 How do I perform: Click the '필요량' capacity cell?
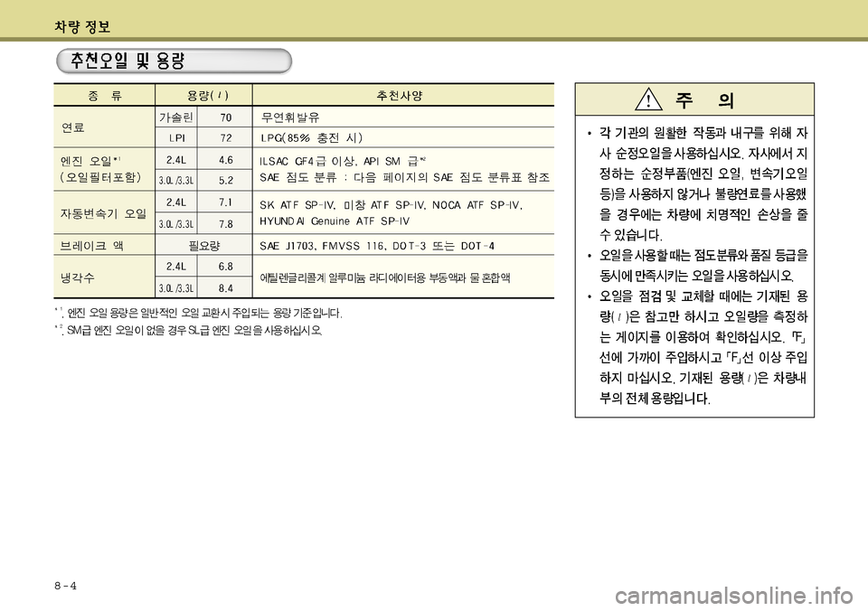click(x=203, y=246)
